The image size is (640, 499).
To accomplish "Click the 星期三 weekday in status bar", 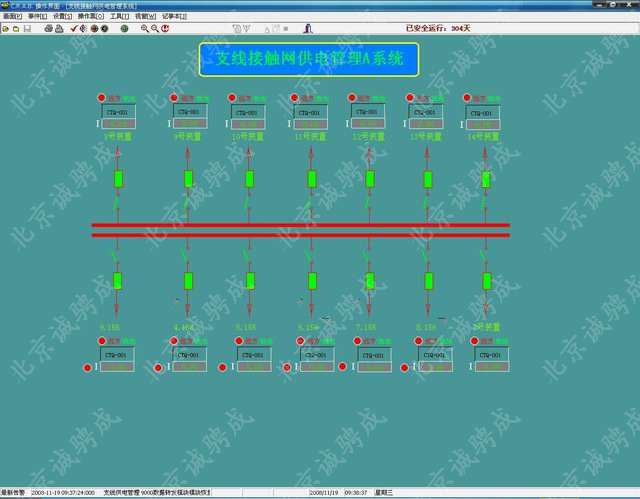I will pos(383,492).
